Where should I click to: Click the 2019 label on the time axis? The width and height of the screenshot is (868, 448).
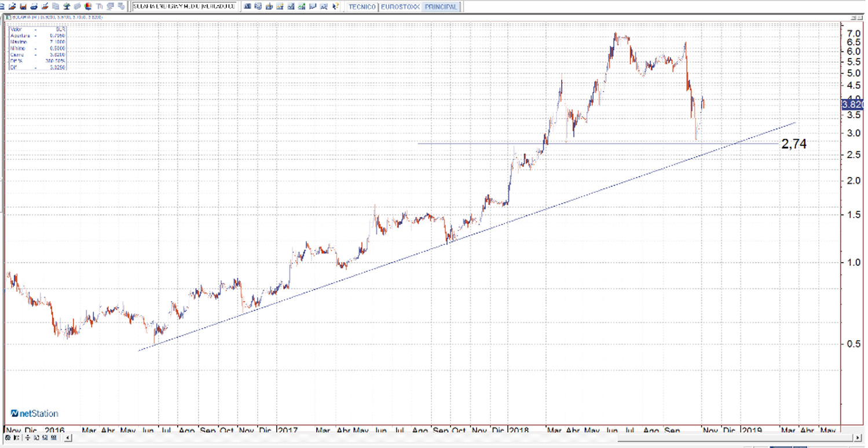point(751,431)
